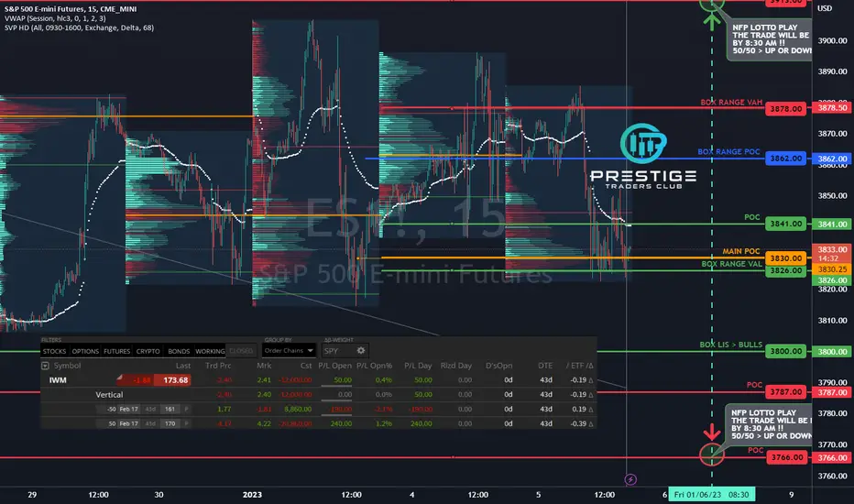Open the delta-weight settings gear icon
Viewport: 854px width, 504px height.
[x=360, y=350]
